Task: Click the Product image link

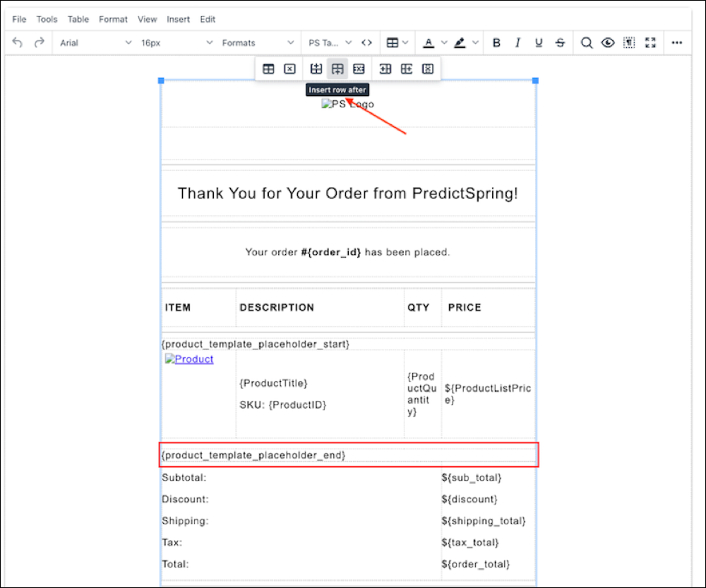Action: pos(189,359)
